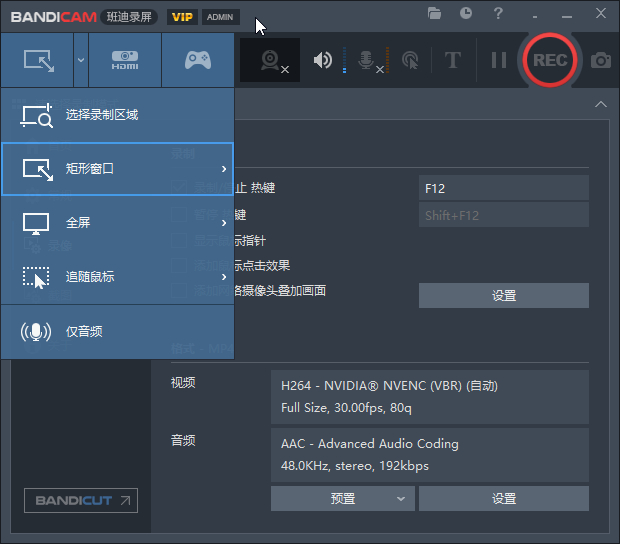Click the Shift+F12 hotkey field
Image resolution: width=620 pixels, height=544 pixels.
[x=504, y=215]
